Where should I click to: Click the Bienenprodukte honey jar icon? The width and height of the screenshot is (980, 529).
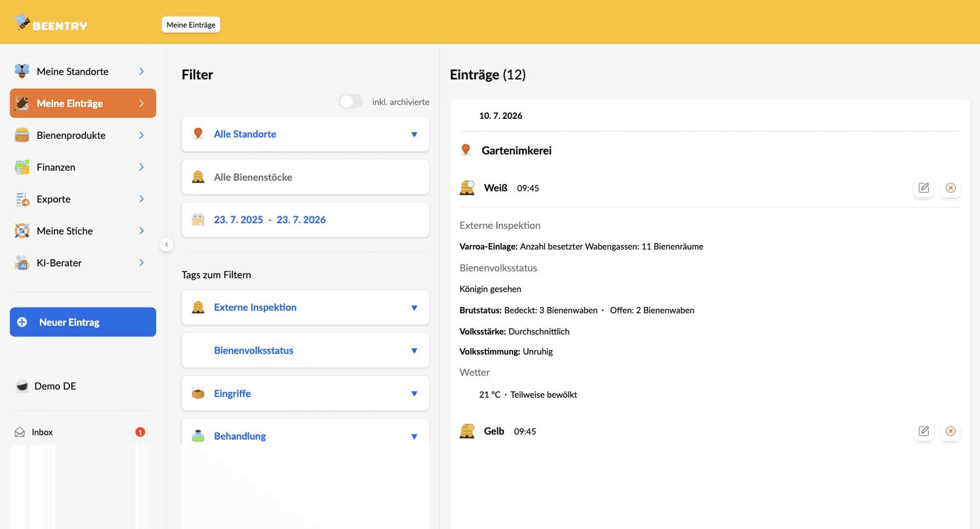(x=22, y=135)
